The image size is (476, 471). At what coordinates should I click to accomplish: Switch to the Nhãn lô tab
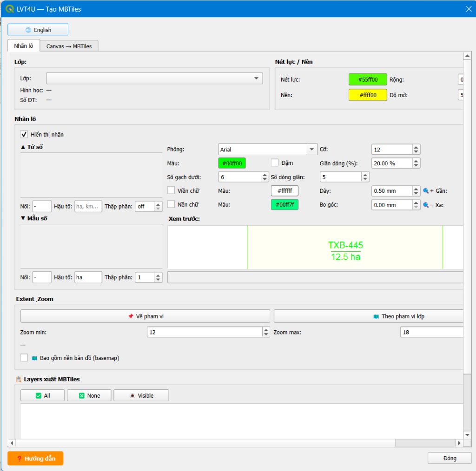[x=24, y=46]
